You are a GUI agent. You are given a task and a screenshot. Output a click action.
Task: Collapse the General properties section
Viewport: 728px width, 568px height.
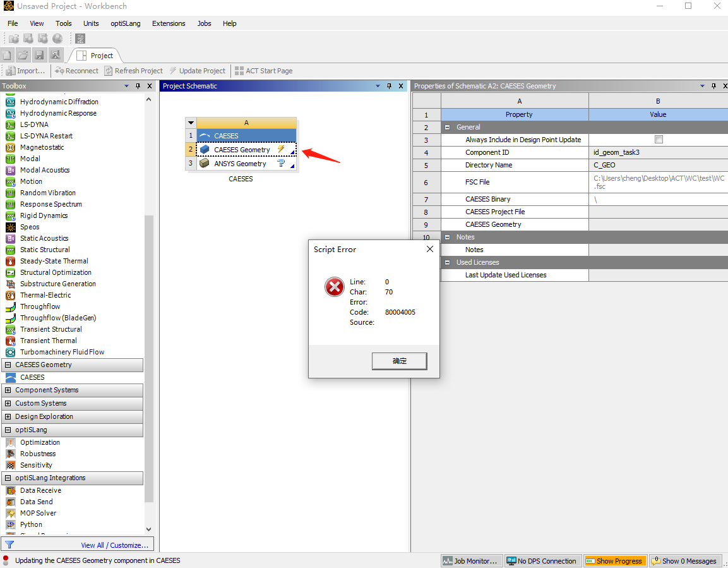(448, 127)
